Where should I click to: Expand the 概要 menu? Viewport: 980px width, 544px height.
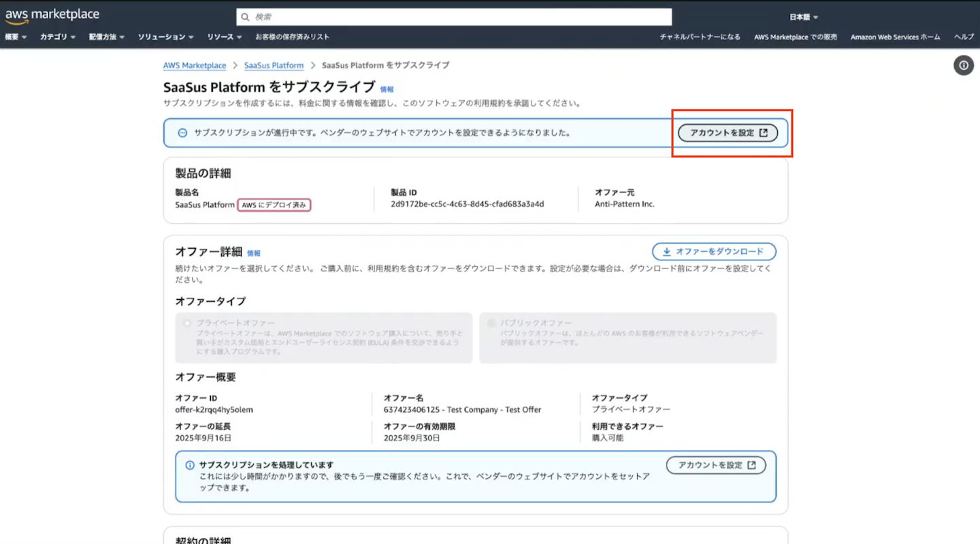(x=16, y=37)
